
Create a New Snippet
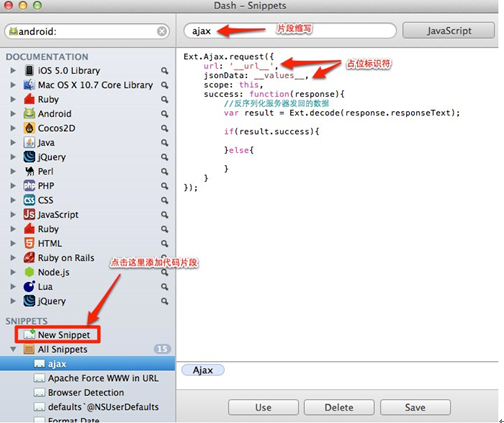(x=57, y=335)
